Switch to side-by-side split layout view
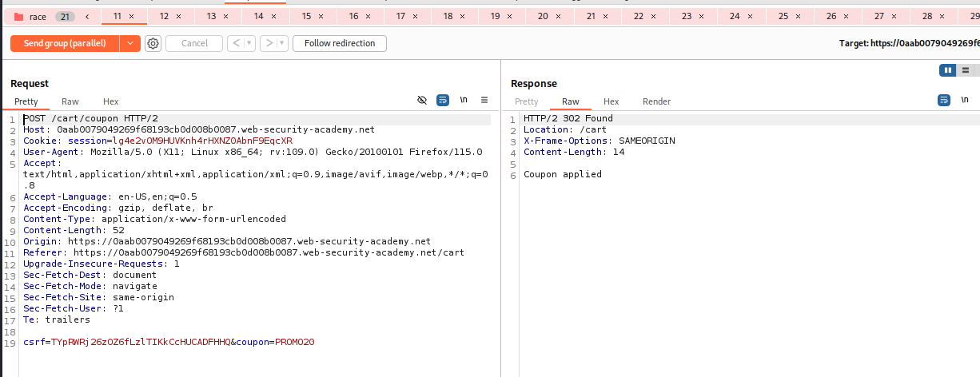 949,71
